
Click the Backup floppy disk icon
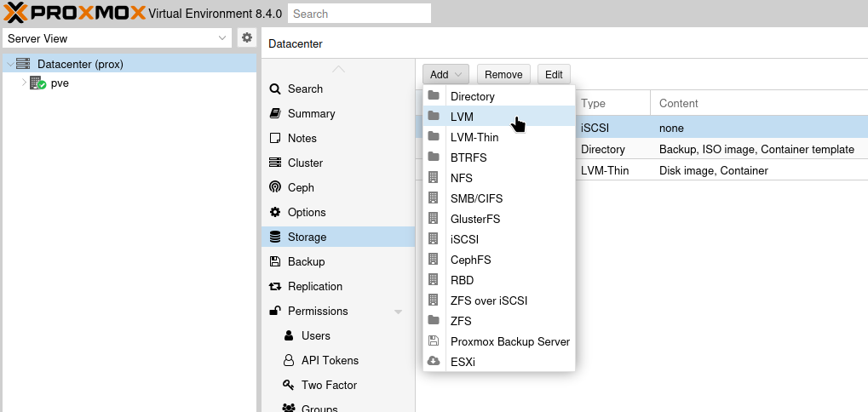click(x=274, y=261)
